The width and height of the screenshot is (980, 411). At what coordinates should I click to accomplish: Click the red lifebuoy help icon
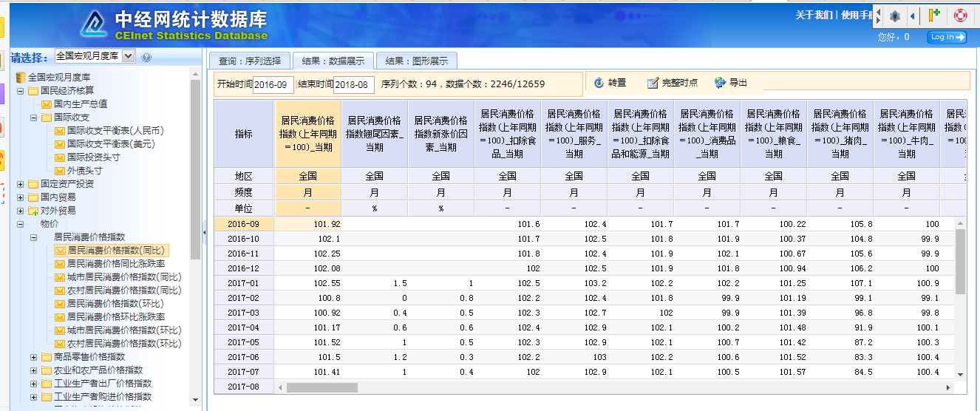pyautogui.click(x=960, y=15)
